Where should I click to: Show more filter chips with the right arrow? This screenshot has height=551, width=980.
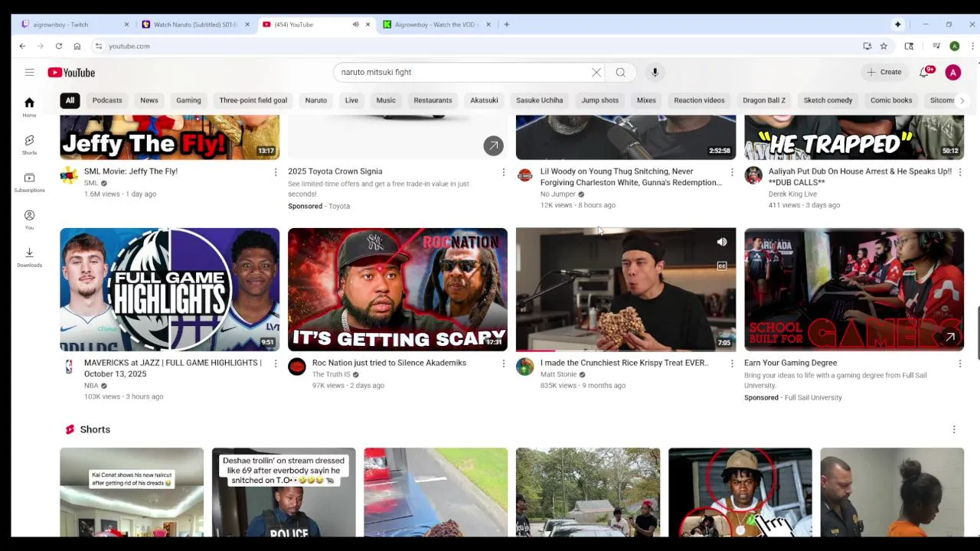click(962, 100)
